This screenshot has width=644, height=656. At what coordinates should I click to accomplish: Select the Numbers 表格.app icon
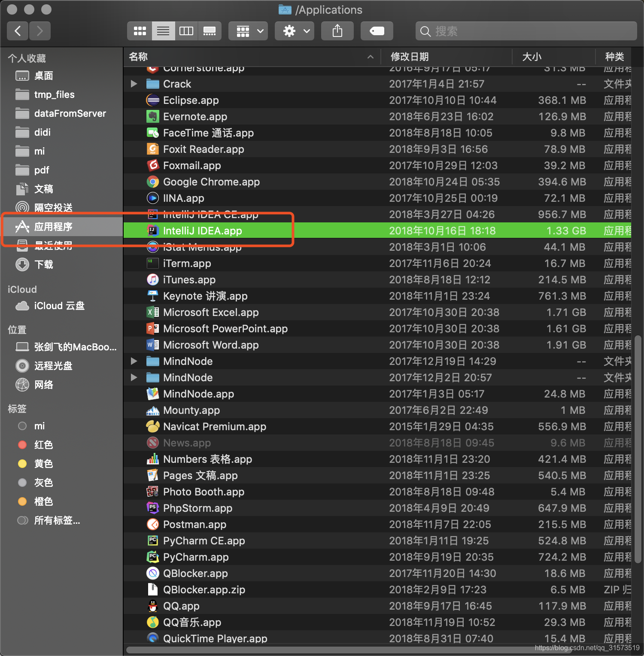(x=153, y=459)
